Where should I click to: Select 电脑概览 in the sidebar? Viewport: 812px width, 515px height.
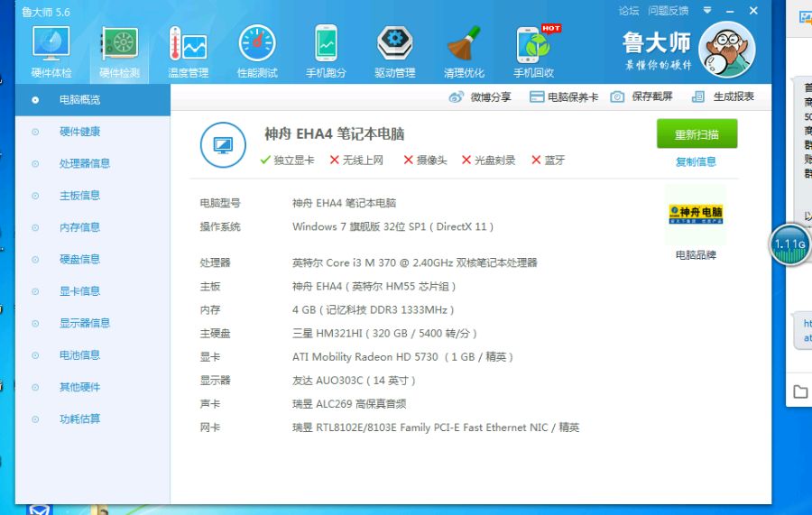click(93, 100)
